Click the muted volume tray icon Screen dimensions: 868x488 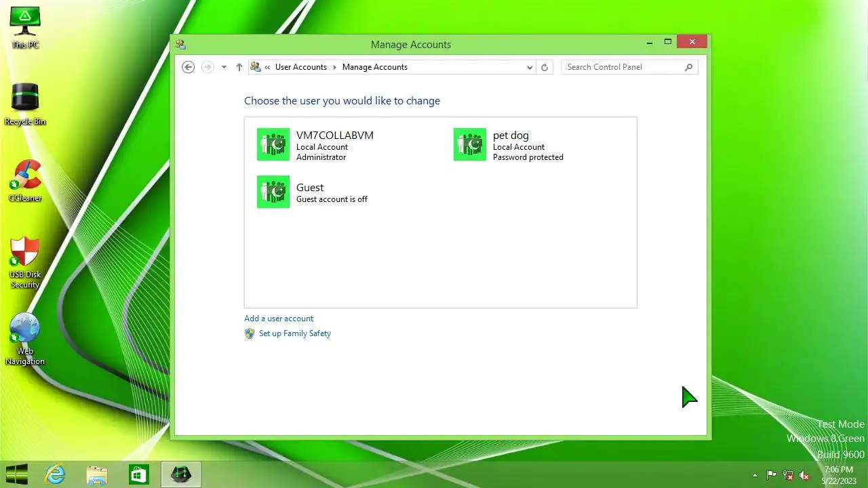pyautogui.click(x=804, y=475)
